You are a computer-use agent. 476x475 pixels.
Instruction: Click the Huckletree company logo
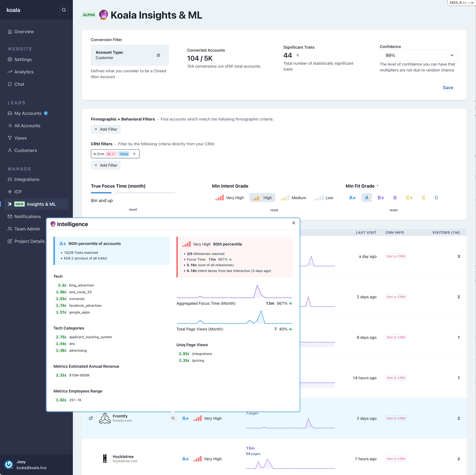tap(105, 459)
